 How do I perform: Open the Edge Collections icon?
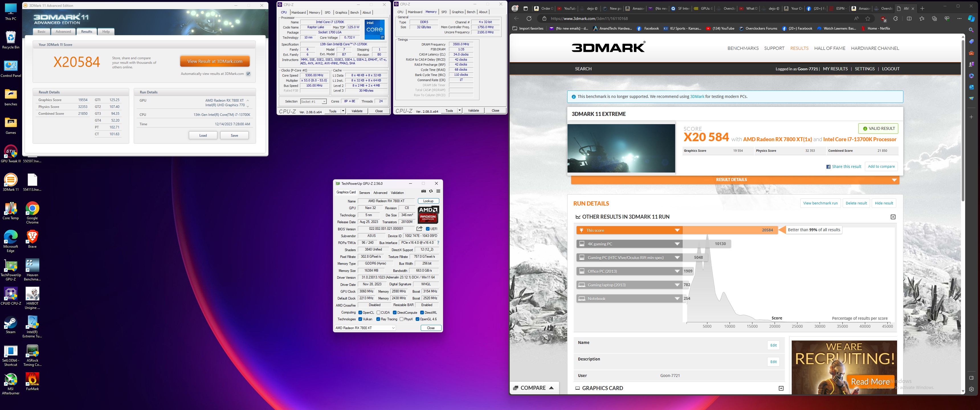(934, 18)
